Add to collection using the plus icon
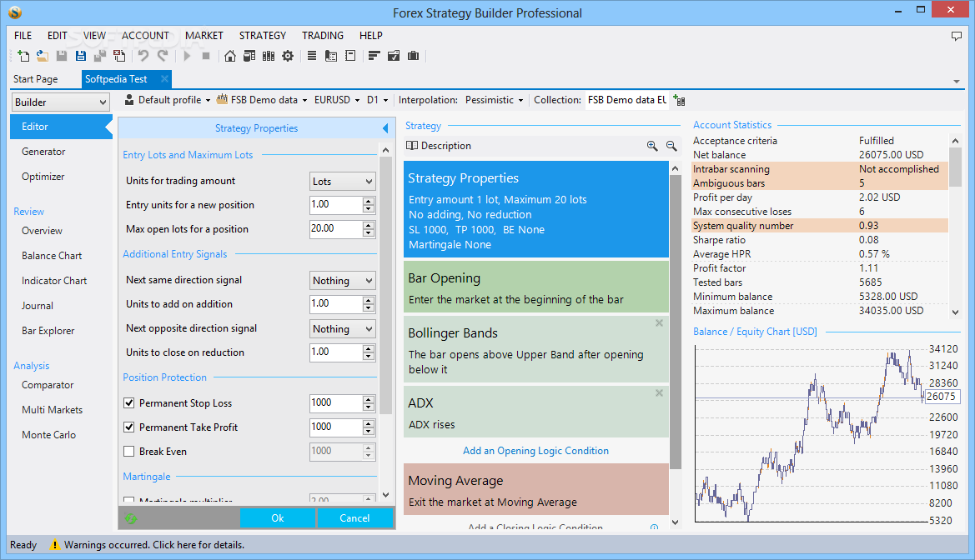 click(x=680, y=100)
